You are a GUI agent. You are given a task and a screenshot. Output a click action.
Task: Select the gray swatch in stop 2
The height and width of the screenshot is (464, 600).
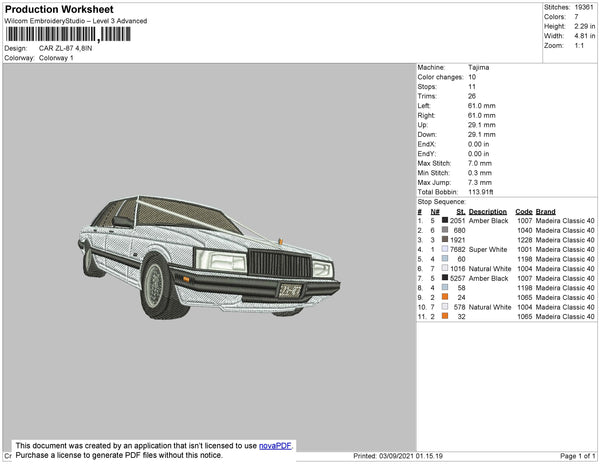[445, 230]
